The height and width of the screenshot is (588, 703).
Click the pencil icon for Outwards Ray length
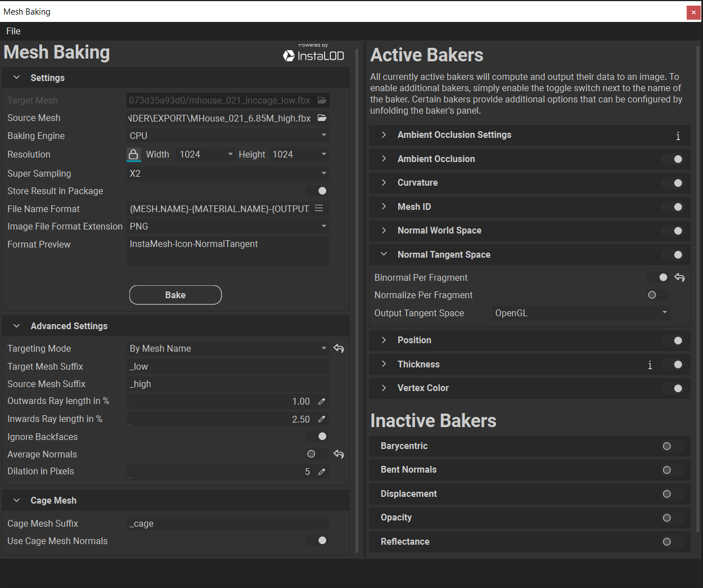(x=322, y=402)
